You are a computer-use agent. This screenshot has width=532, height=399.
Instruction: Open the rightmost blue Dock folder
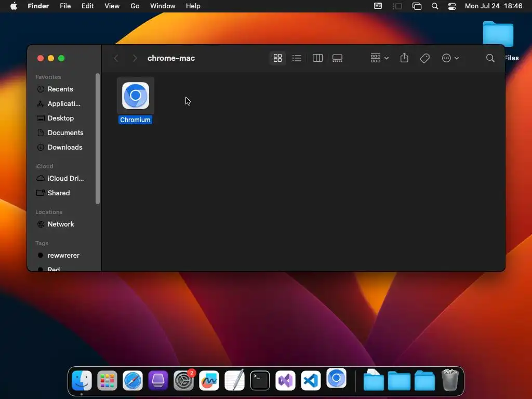pos(424,380)
